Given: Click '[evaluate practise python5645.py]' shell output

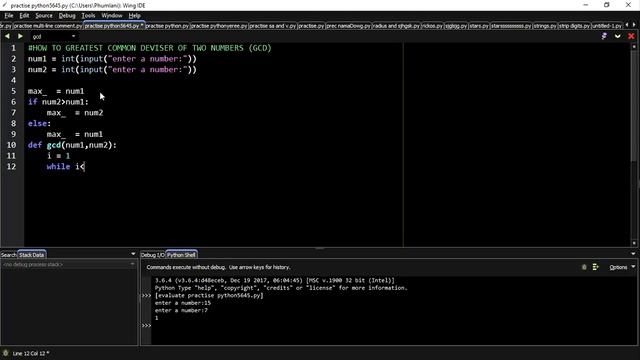Looking at the screenshot, I should pyautogui.click(x=209, y=295).
